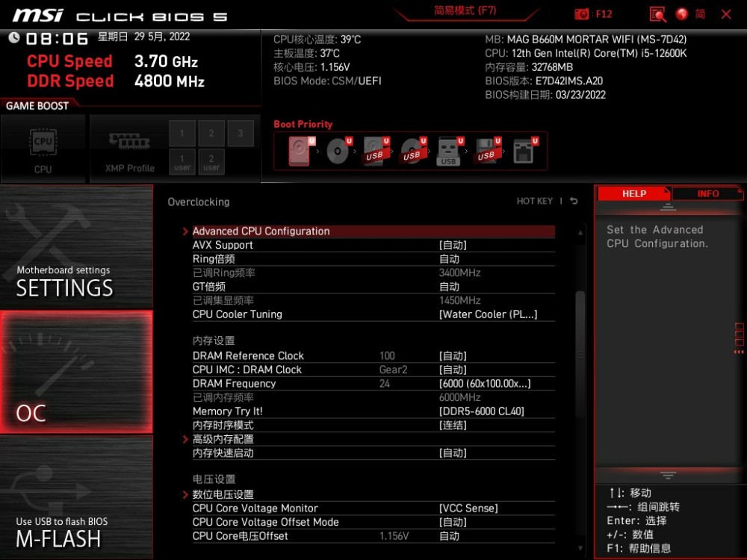
Task: Select the first hard disk boot priority icon
Action: (298, 151)
